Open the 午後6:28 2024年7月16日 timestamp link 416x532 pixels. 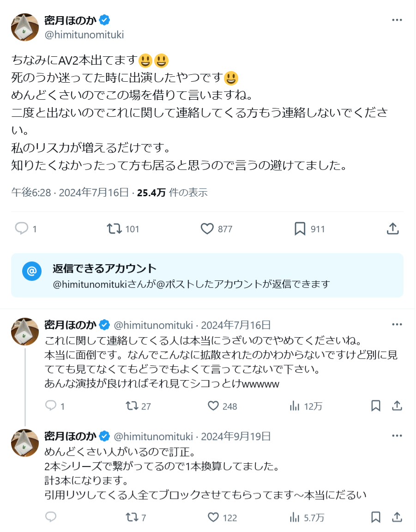click(x=70, y=193)
